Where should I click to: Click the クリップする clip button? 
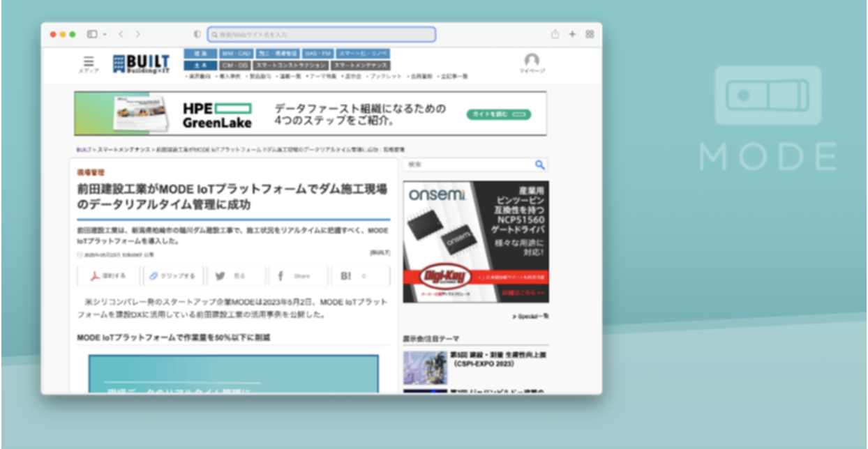point(173,276)
